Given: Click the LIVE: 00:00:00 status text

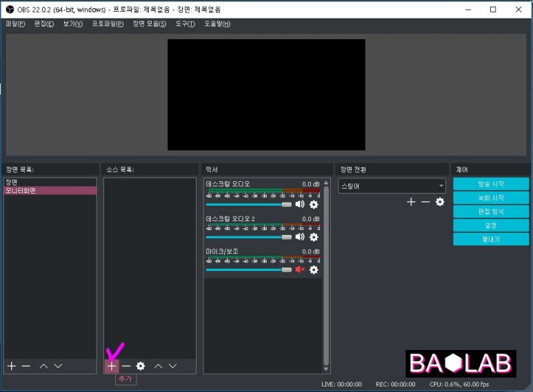Looking at the screenshot, I should (341, 384).
